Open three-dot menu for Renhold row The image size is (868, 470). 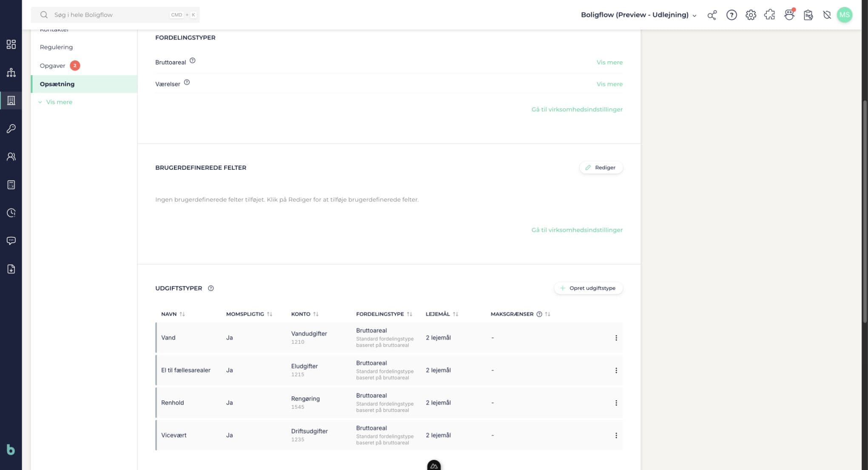coord(616,403)
